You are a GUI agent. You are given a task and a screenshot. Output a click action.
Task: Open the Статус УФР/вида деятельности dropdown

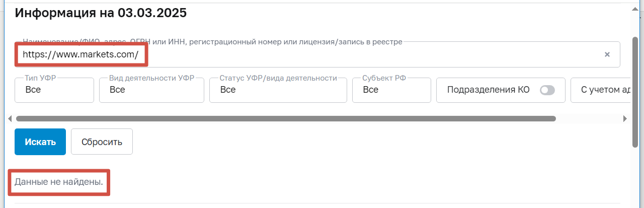coord(278,90)
